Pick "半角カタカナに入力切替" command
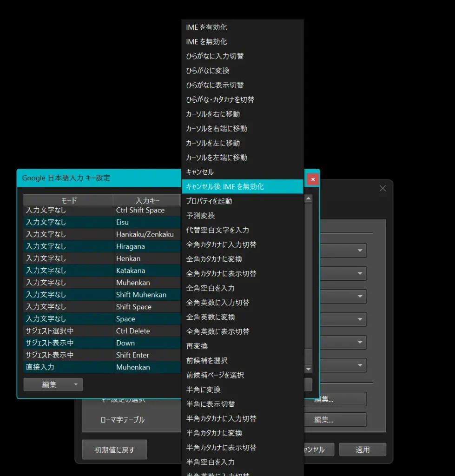This screenshot has height=476, width=455. [243, 419]
